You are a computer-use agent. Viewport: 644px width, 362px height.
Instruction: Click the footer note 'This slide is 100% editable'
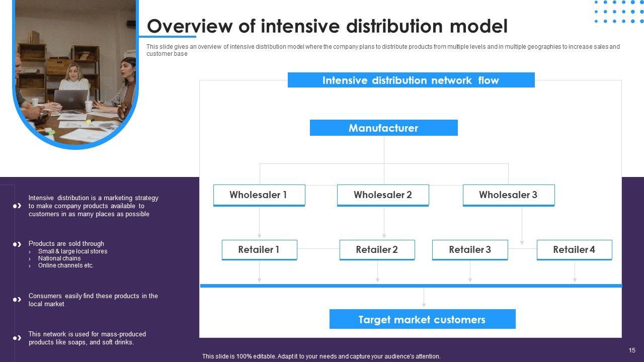coord(321,356)
